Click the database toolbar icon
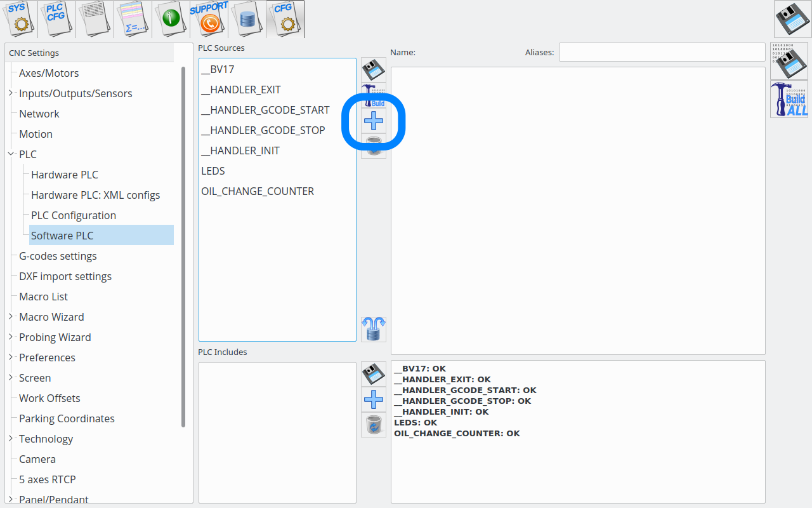The width and height of the screenshot is (812, 508). [x=247, y=19]
